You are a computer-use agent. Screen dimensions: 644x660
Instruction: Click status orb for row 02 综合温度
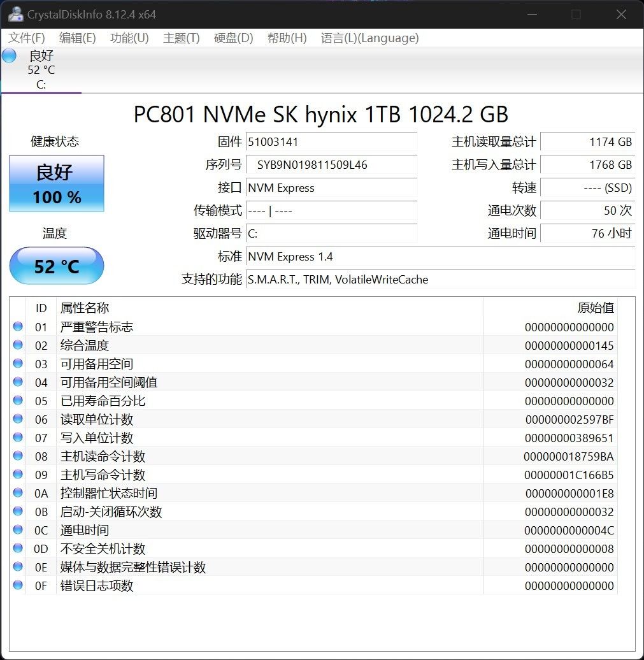tap(18, 345)
